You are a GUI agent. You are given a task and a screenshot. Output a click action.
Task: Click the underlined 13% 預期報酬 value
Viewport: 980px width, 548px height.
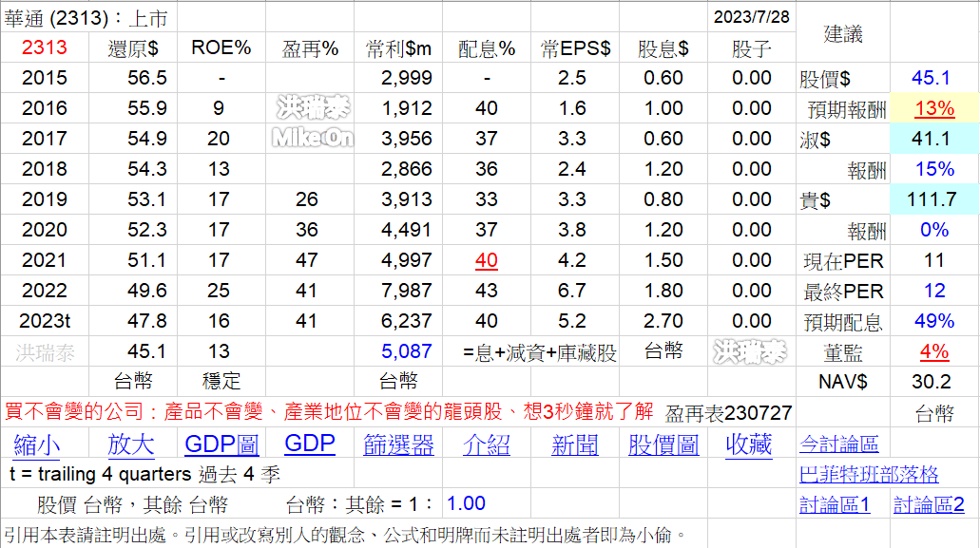point(934,108)
